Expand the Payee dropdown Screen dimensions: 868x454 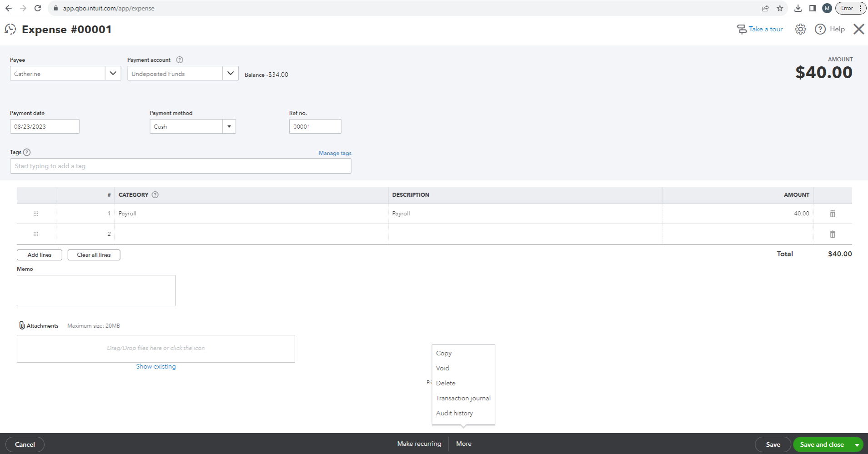(113, 73)
